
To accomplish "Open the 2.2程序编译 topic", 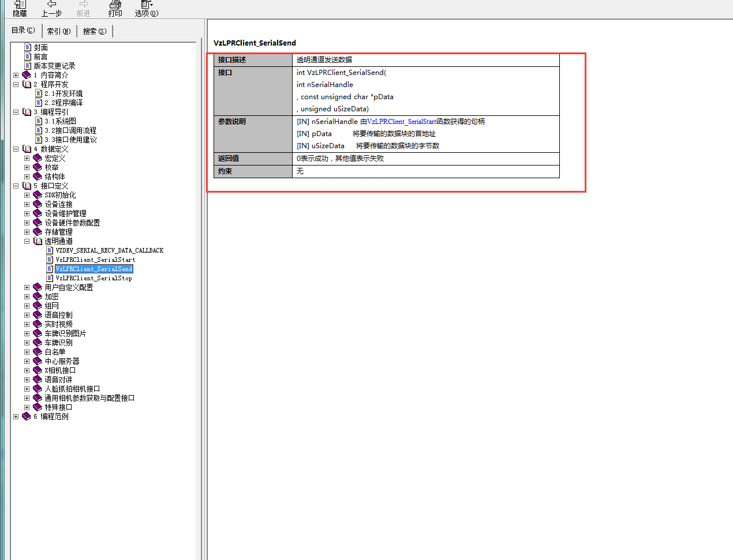I will [x=63, y=103].
